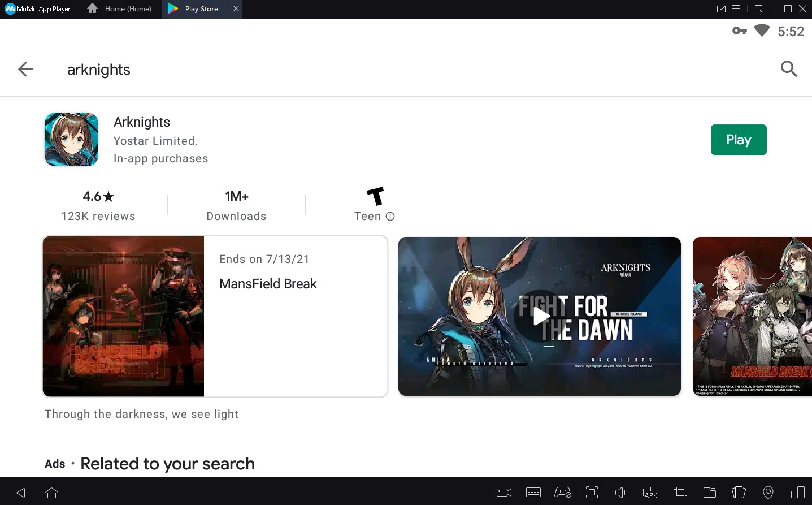
Task: Click the multi-window layout icon
Action: coord(797,493)
